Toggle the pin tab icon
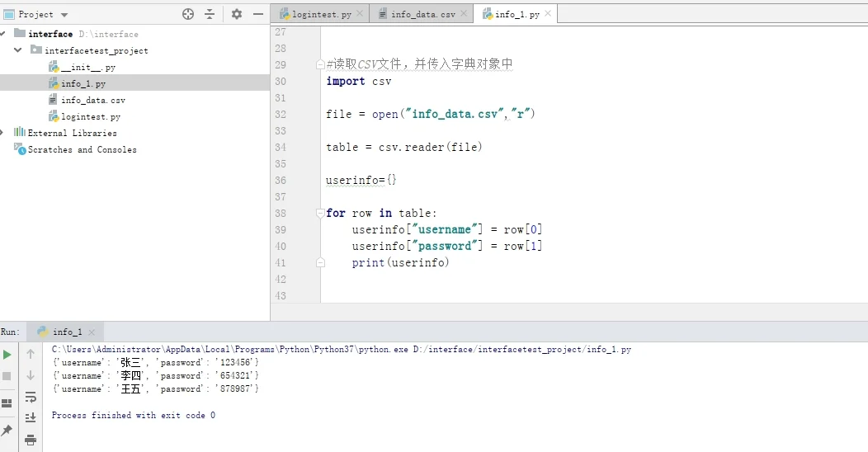The height and width of the screenshot is (452, 868). tap(7, 431)
